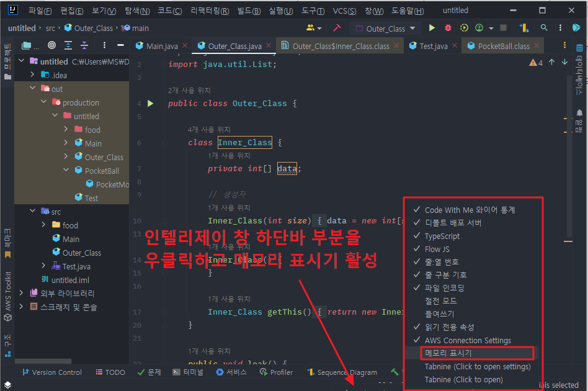The height and width of the screenshot is (391, 588).
Task: Expand the food folder under src
Action: pos(43,225)
